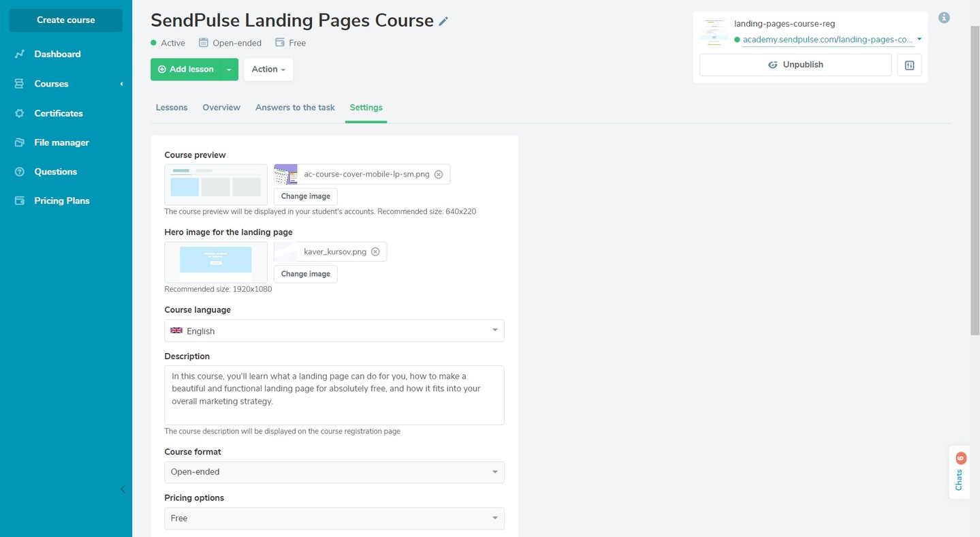The width and height of the screenshot is (980, 537).
Task: Remove the kaver_kursov.png file
Action: pos(375,252)
